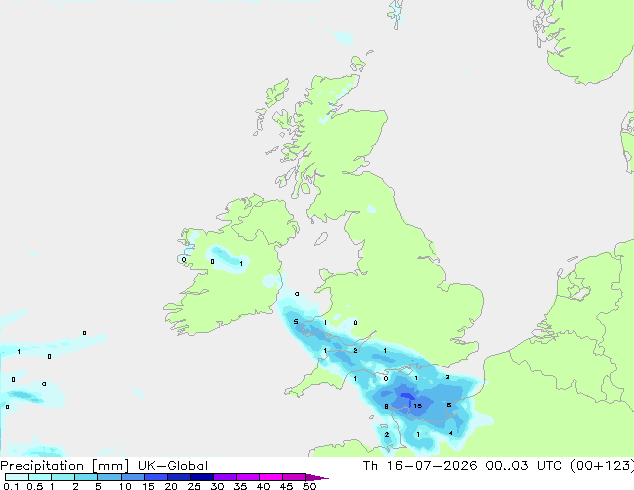Click the "[mm]" unit label
634x490 pixels.
point(111,466)
